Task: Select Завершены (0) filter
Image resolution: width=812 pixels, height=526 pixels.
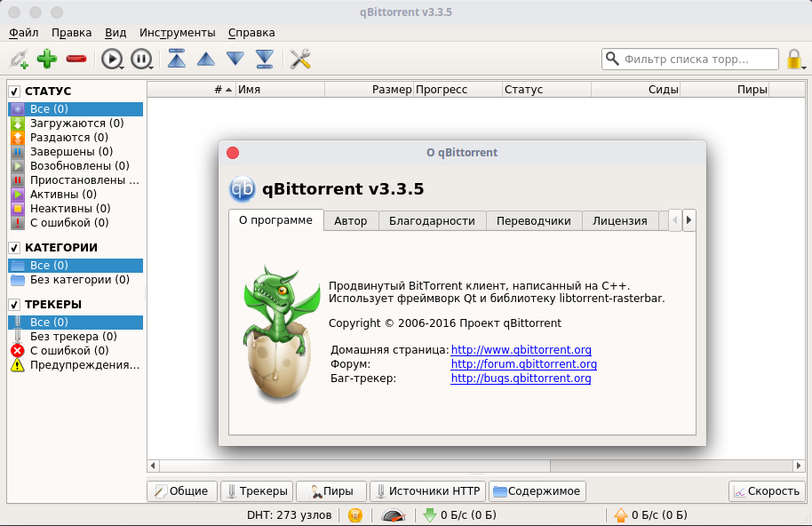Action: point(76,152)
